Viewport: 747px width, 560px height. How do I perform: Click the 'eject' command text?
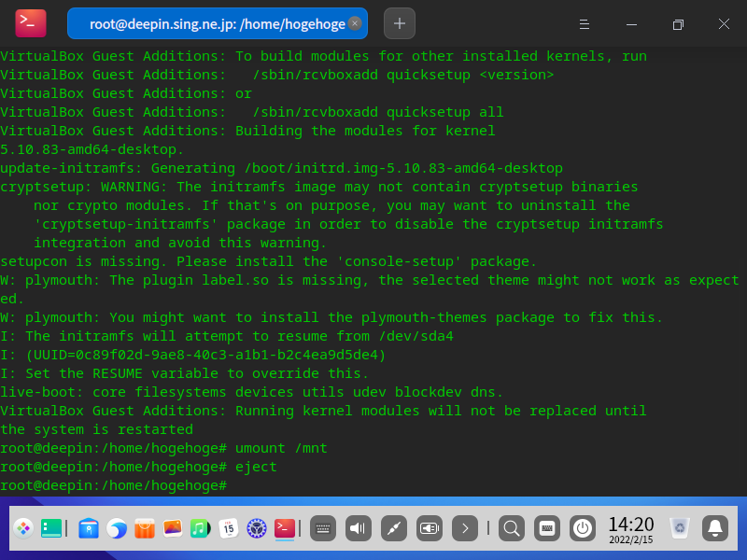click(256, 467)
